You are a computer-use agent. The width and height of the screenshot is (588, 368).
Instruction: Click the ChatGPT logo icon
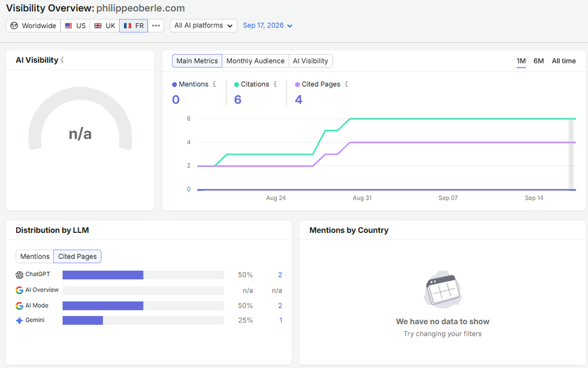20,275
